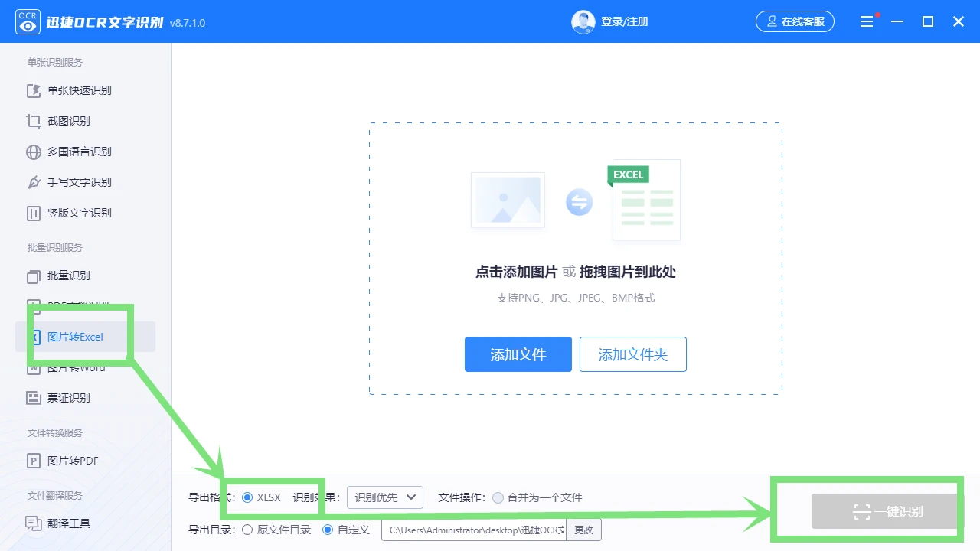Click the export path input field
The image size is (980, 551).
click(474, 530)
